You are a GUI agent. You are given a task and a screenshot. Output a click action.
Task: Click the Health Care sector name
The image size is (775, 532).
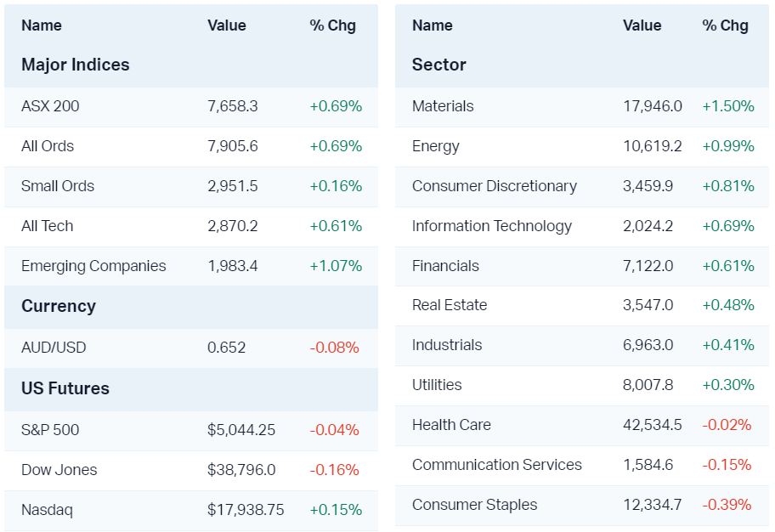tap(451, 425)
